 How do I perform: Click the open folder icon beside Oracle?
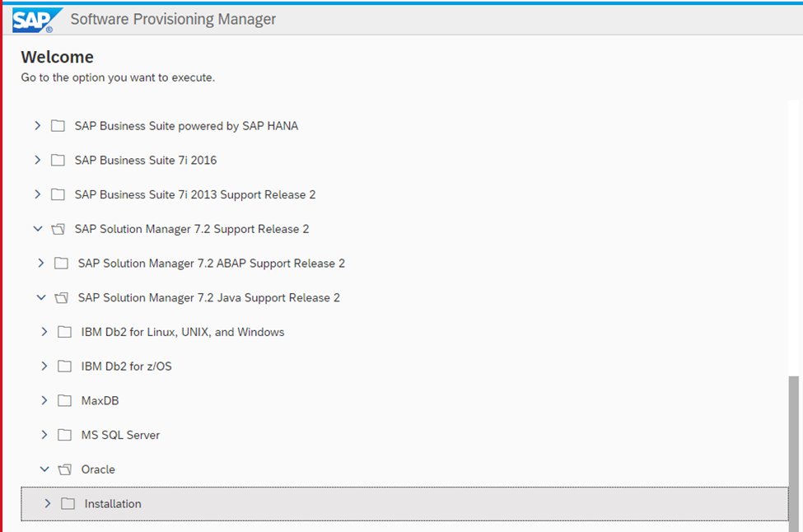coord(64,469)
